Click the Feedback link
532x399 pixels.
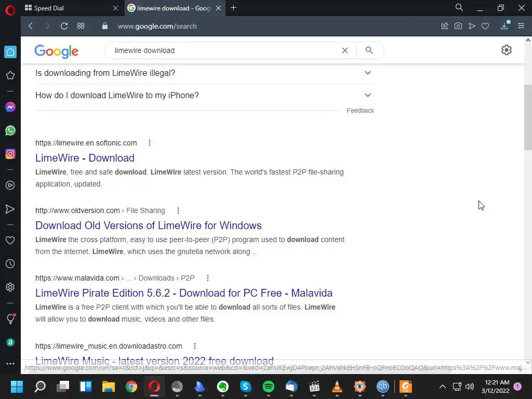pyautogui.click(x=361, y=111)
